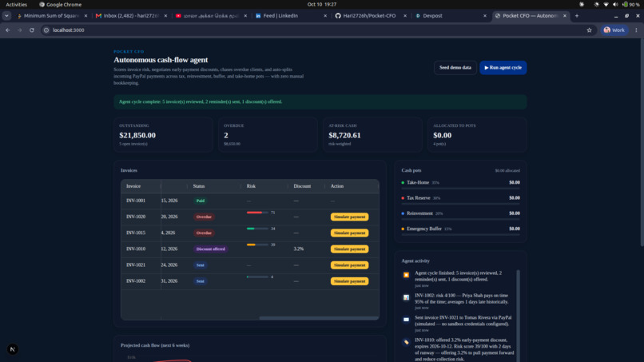Simulate payment for invoice INV-1010
The height and width of the screenshot is (362, 644).
coord(349,249)
